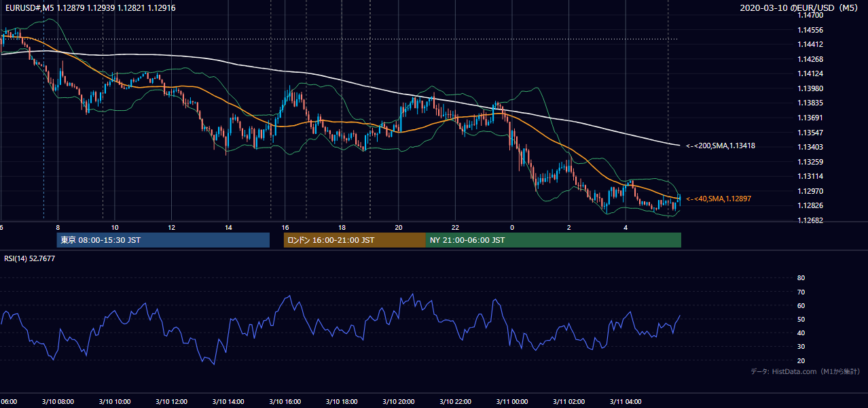Click hour tick 8 below price chart
The width and height of the screenshot is (868, 408).
(58, 227)
